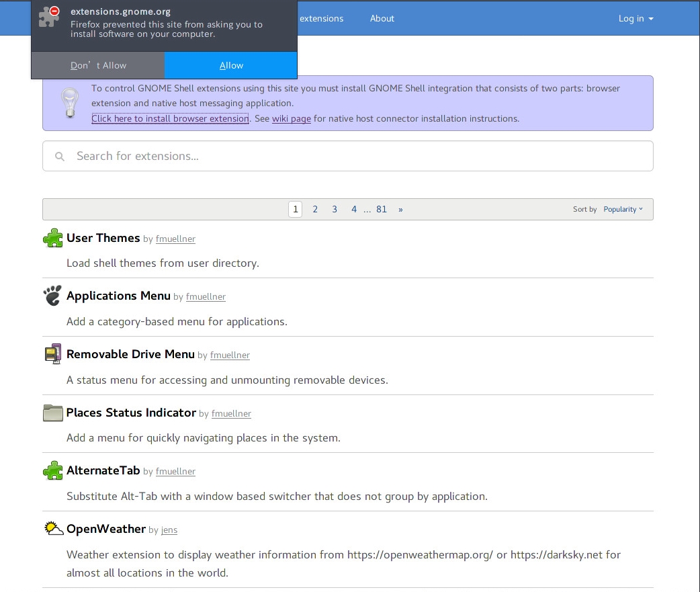
Task: Click here to install browser extension link
Action: pyautogui.click(x=170, y=118)
